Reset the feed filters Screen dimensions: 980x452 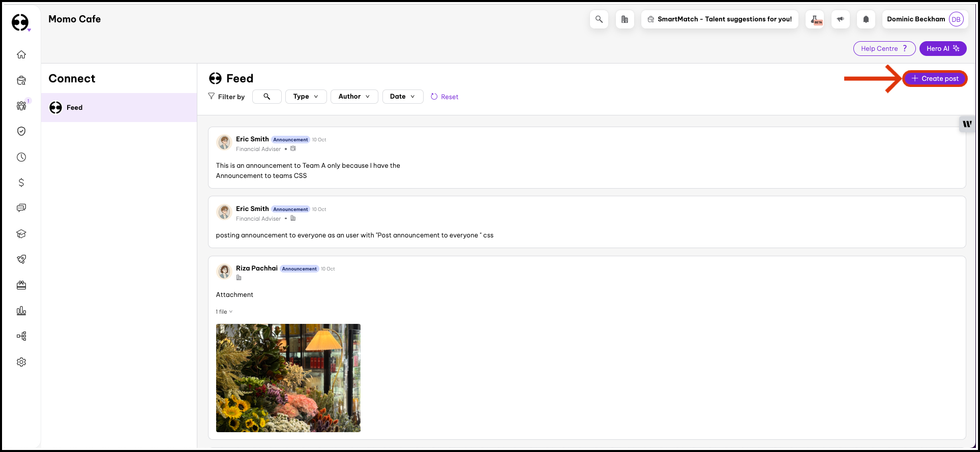coord(444,97)
